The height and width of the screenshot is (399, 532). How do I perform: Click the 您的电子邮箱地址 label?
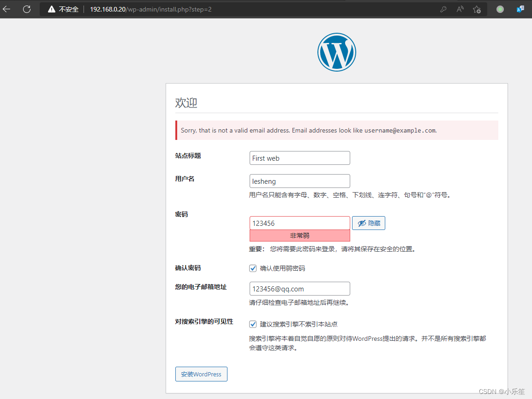tap(201, 287)
